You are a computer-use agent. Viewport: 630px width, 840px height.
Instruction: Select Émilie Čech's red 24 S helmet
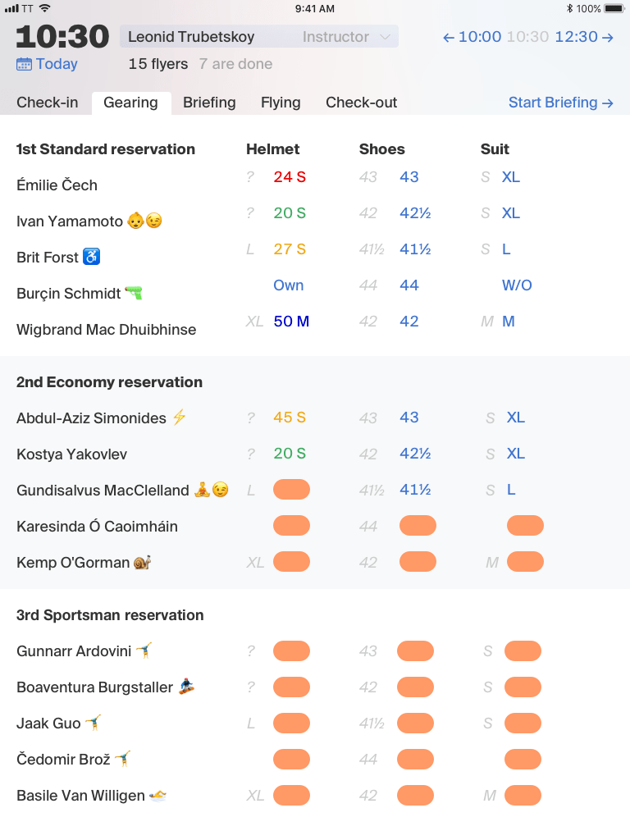[290, 176]
